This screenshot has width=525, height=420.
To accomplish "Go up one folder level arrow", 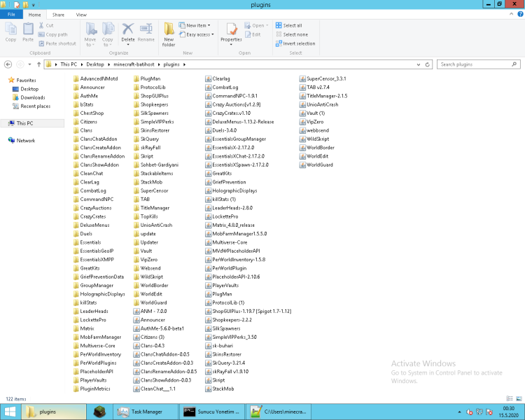I will coord(38,64).
